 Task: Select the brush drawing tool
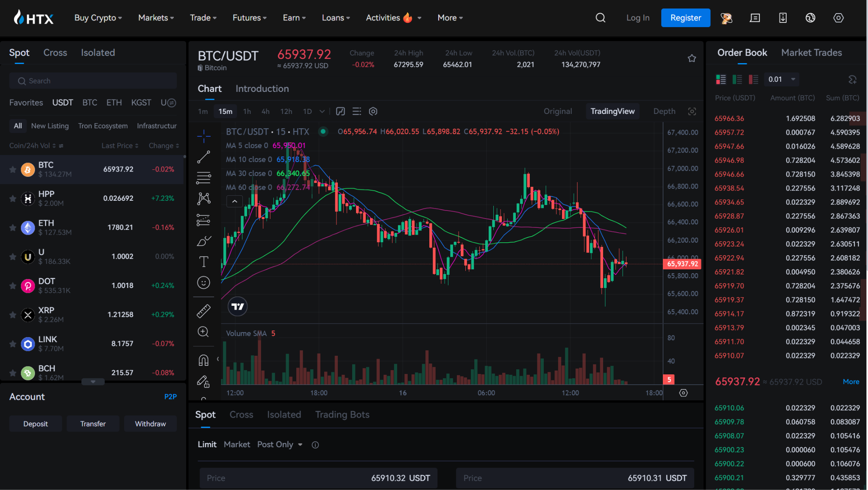(203, 241)
